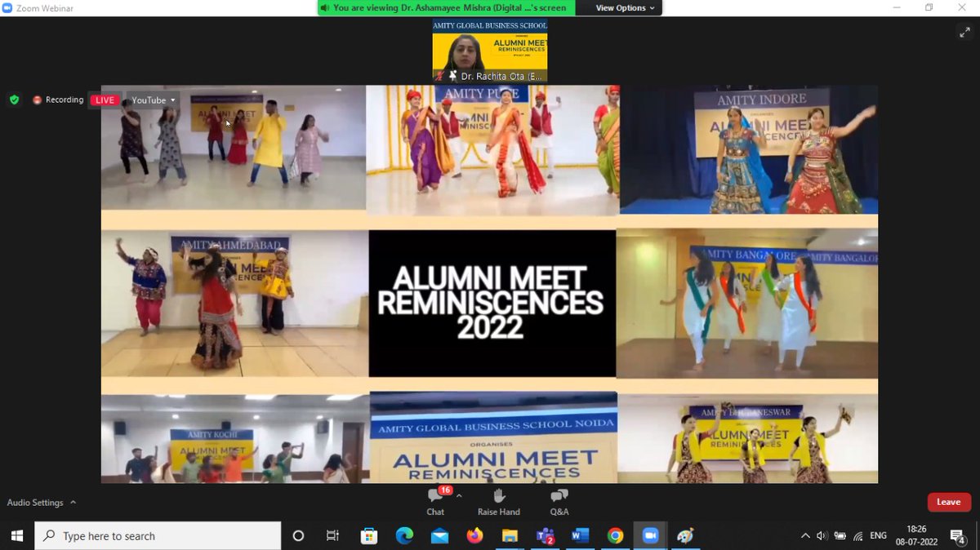
Task: Click the Amity Pune dance video tile
Action: (492, 150)
